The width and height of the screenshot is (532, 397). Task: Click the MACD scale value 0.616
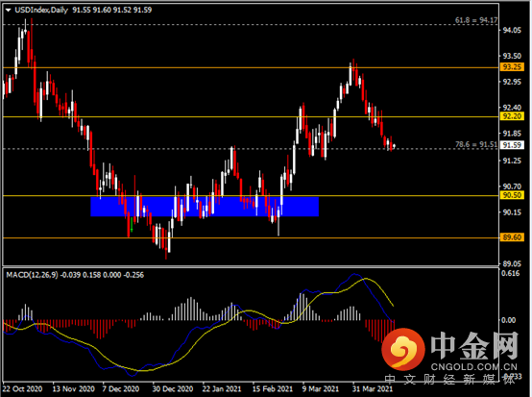click(511, 274)
